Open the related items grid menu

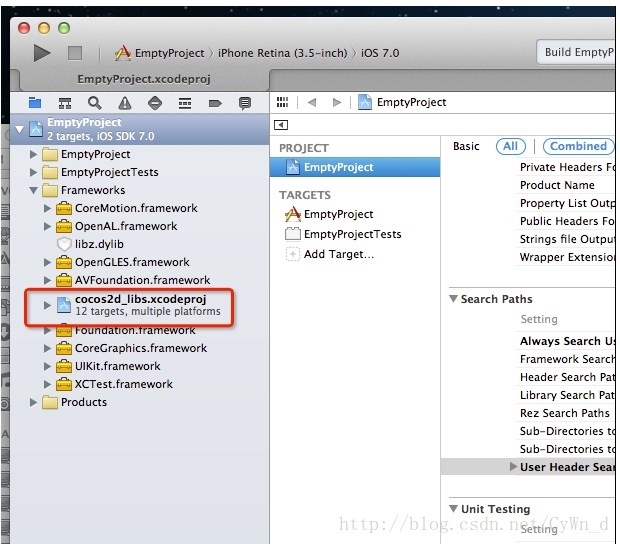pyautogui.click(x=282, y=102)
